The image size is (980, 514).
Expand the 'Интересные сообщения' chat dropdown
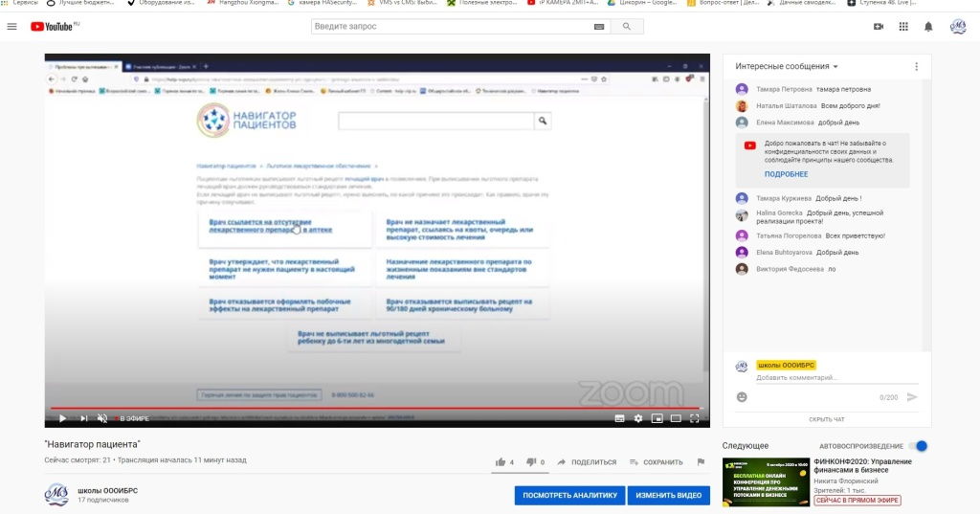tap(787, 66)
